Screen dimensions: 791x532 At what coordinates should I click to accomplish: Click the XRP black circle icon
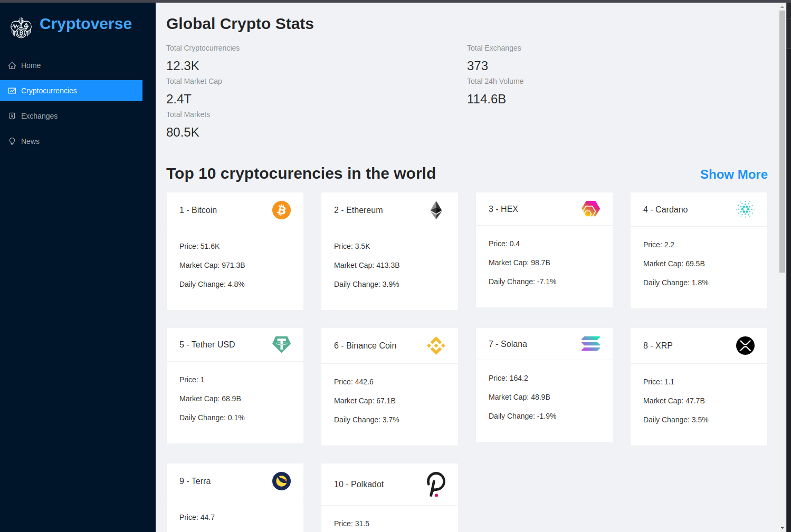pos(745,345)
